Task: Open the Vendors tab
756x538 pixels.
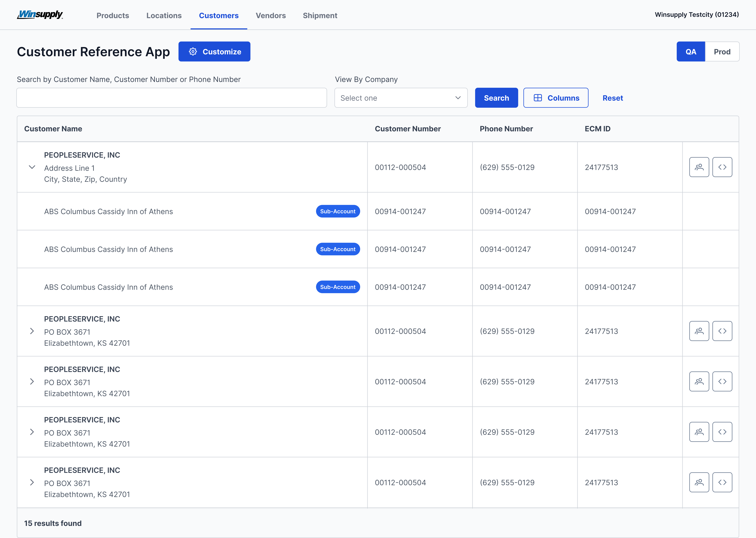Action: point(270,16)
